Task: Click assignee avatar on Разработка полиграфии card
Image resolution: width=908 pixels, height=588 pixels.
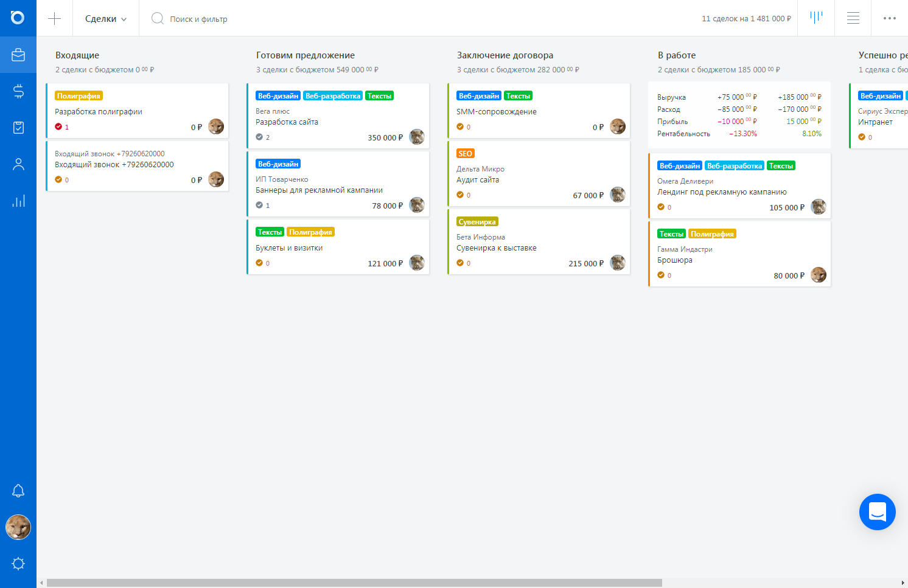Action: pos(216,126)
